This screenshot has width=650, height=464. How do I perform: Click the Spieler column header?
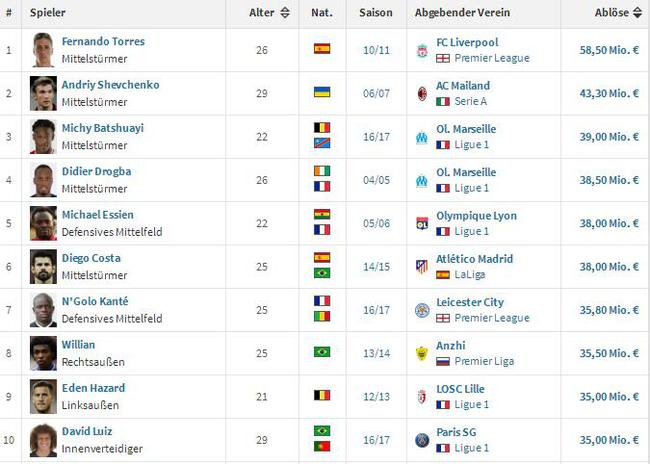[x=48, y=13]
